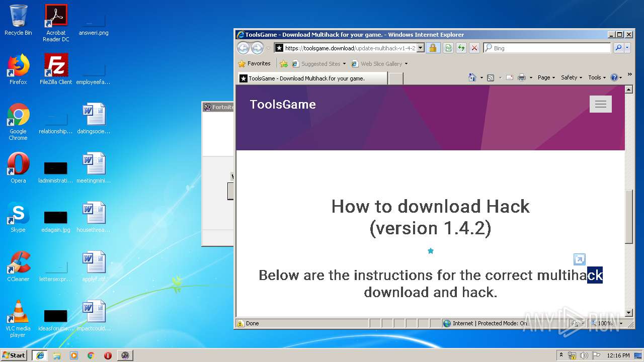Open the Safety menu
This screenshot has height=362, width=644.
(572, 77)
